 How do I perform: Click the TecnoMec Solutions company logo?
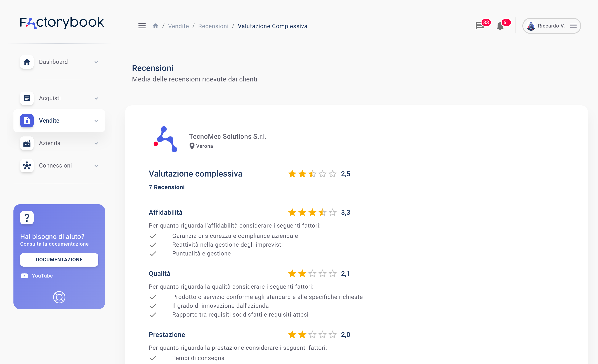pyautogui.click(x=165, y=139)
